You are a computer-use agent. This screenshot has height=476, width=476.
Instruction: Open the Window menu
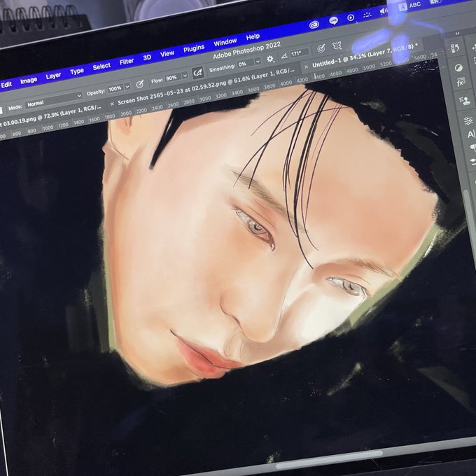tap(225, 42)
